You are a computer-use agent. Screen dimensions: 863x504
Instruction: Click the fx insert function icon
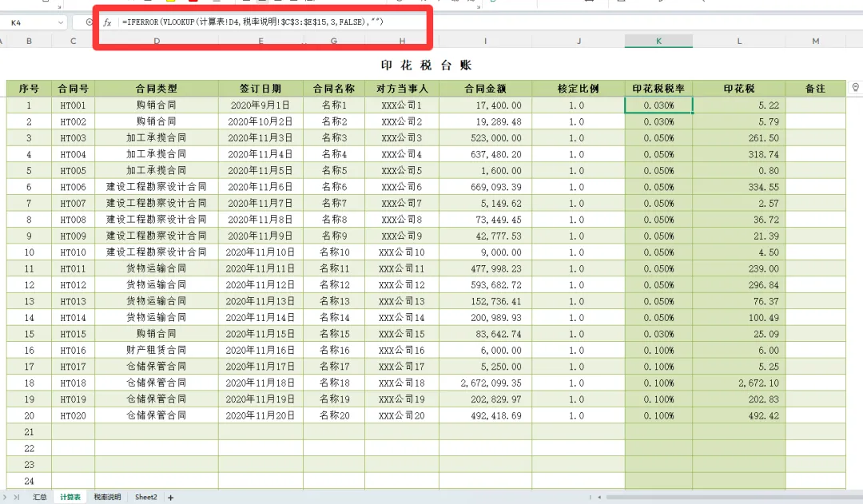(107, 22)
